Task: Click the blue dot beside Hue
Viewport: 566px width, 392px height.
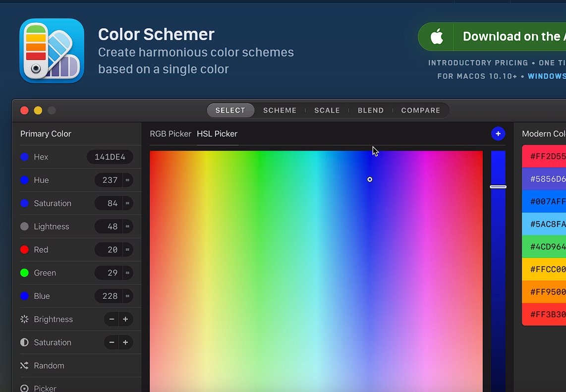Action: click(24, 180)
